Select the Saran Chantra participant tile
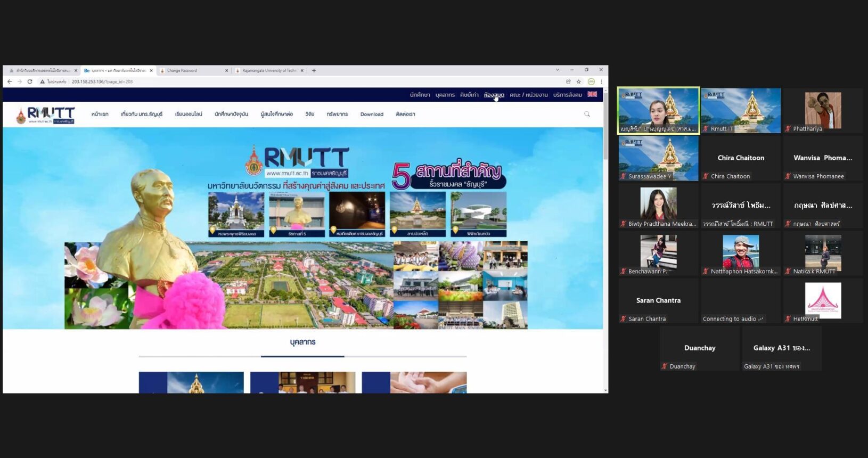 (658, 301)
